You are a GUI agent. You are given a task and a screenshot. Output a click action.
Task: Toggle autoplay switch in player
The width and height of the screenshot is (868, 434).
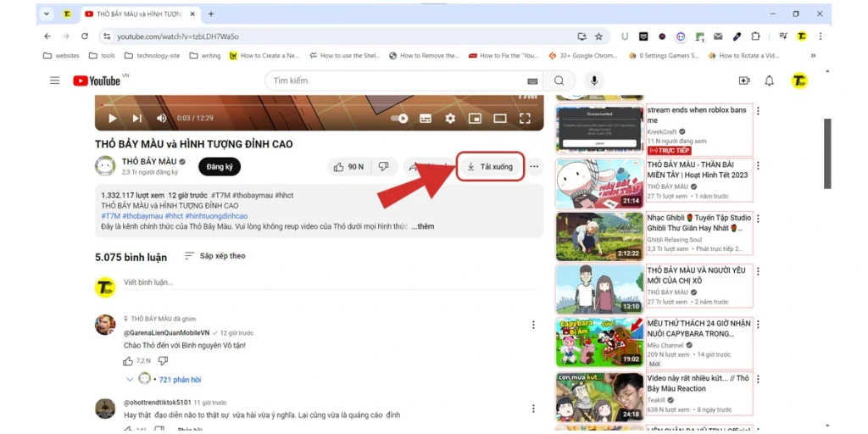[x=398, y=118]
